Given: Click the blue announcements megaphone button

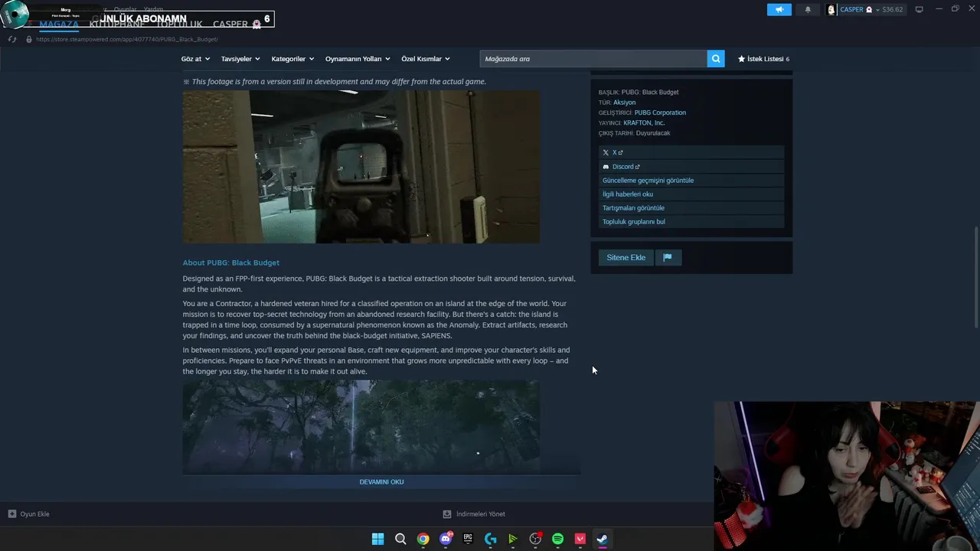Looking at the screenshot, I should pyautogui.click(x=779, y=9).
